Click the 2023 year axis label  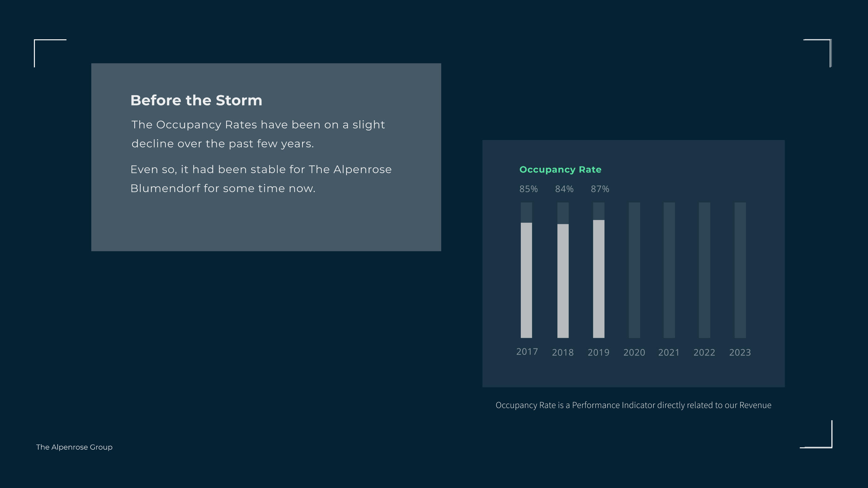pos(740,352)
